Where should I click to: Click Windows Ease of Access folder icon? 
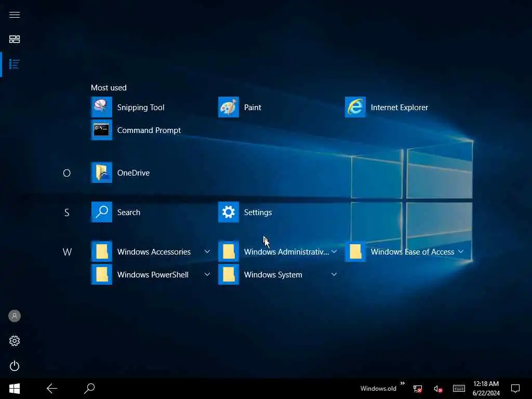(x=355, y=252)
